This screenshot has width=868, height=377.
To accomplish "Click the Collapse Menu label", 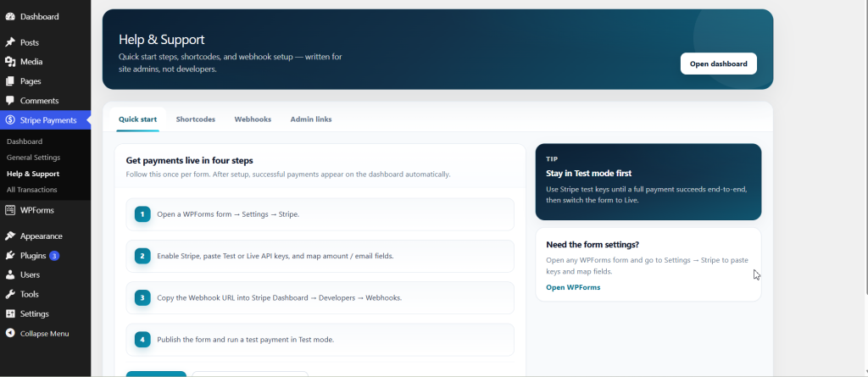I will (45, 334).
